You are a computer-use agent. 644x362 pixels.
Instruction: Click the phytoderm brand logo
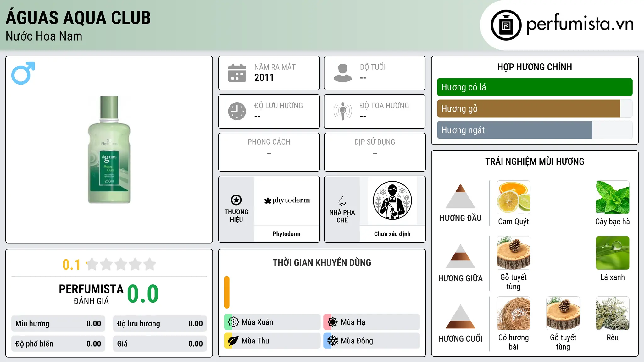tap(287, 200)
